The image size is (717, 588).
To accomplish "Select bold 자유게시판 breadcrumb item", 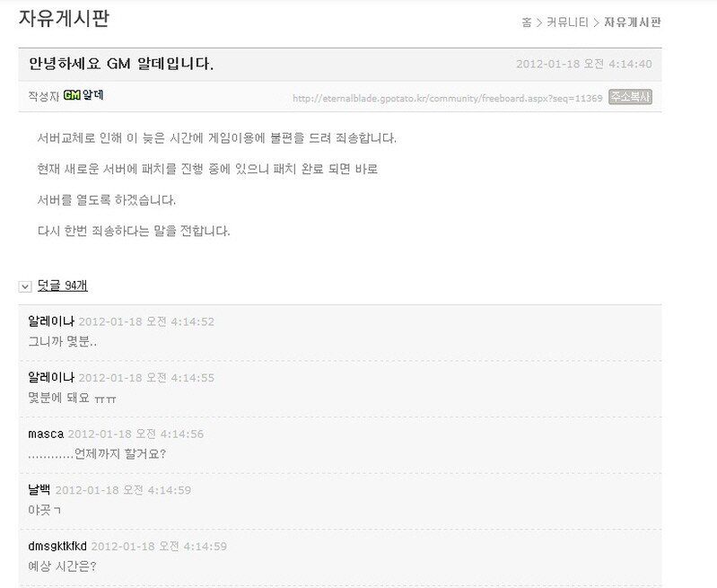I will [x=633, y=22].
